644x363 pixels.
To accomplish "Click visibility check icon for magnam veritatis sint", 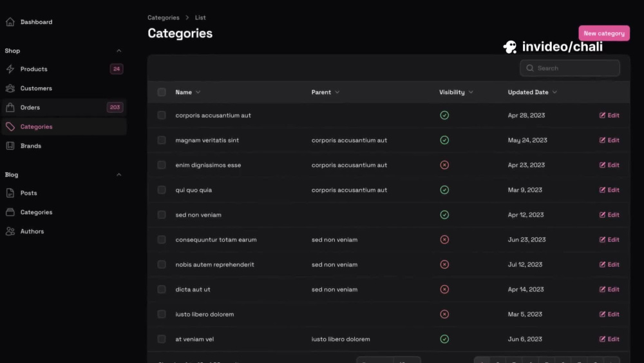I will [444, 140].
